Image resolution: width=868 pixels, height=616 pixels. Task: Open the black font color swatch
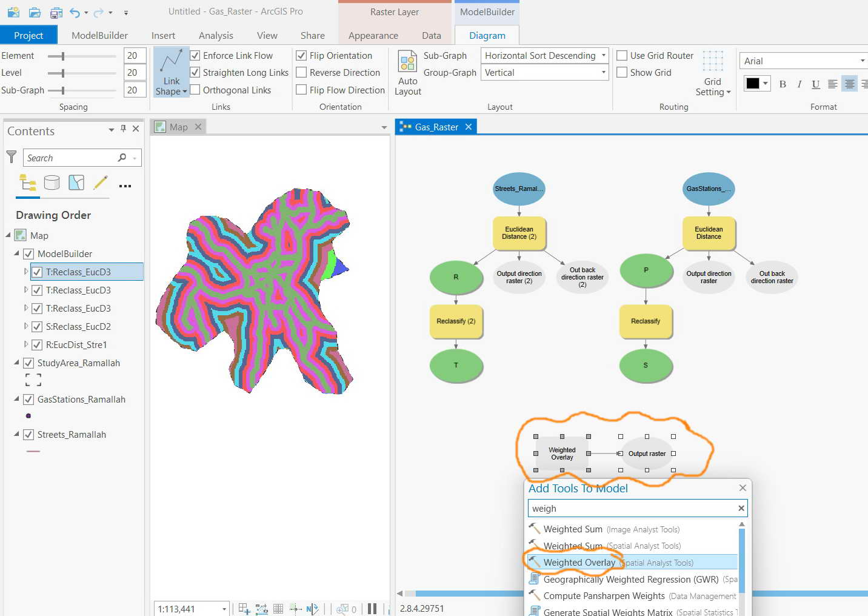757,84
